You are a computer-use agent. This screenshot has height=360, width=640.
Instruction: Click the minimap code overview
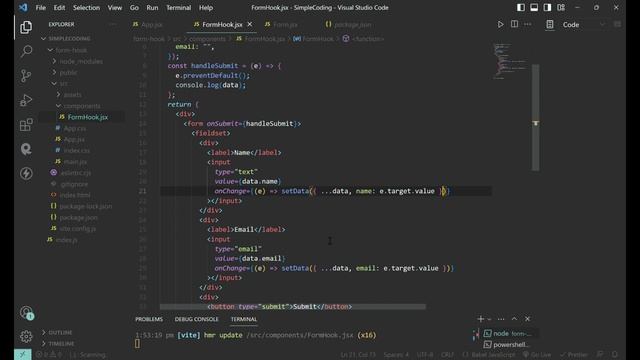point(510,61)
